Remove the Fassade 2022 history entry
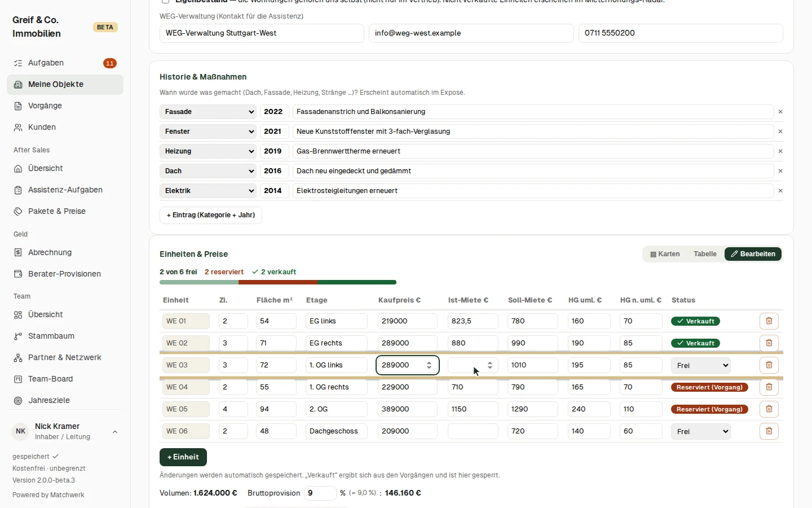812x508 pixels. tap(780, 112)
